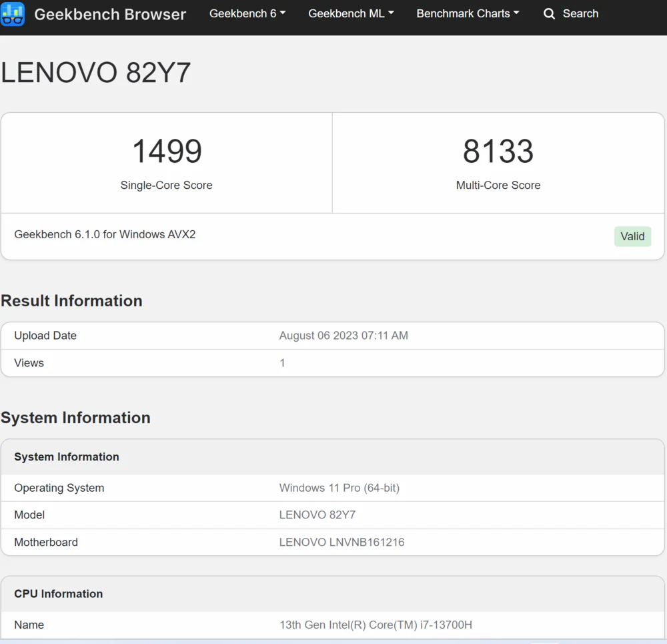This screenshot has height=644, width=667.
Task: Select the August 06 2023 07:11 AM value
Action: click(344, 336)
